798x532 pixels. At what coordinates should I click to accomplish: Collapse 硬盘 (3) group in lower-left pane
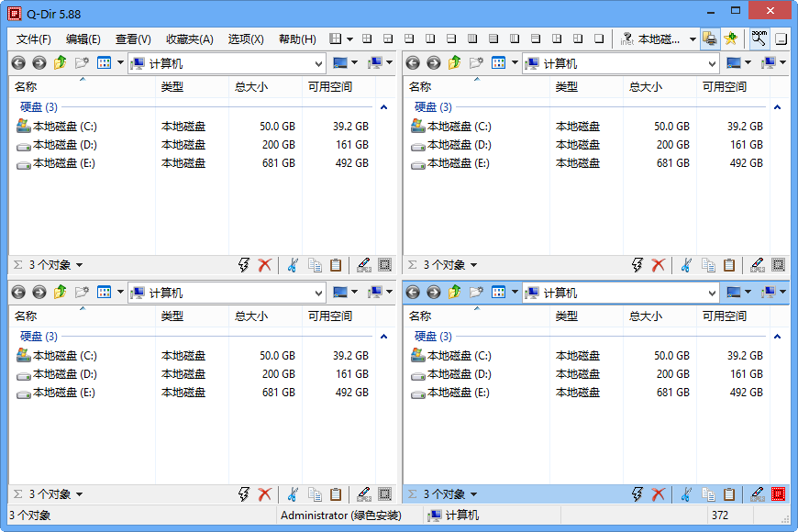click(383, 336)
